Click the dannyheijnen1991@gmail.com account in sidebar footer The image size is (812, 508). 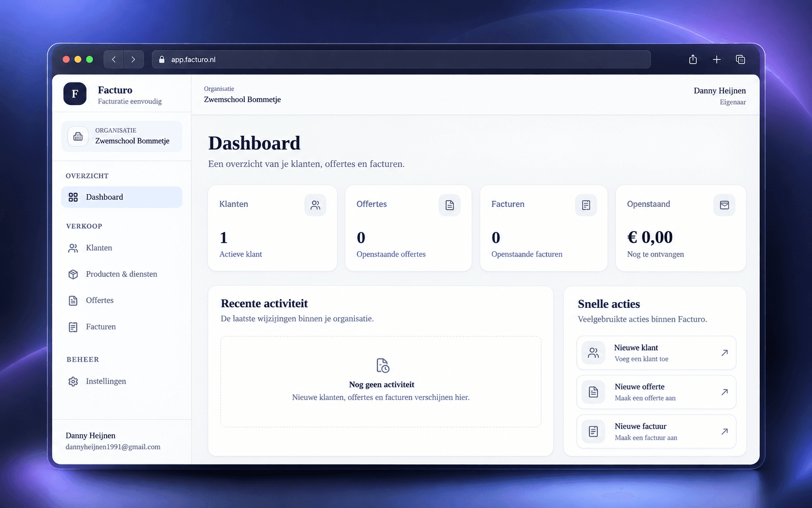coord(113,441)
